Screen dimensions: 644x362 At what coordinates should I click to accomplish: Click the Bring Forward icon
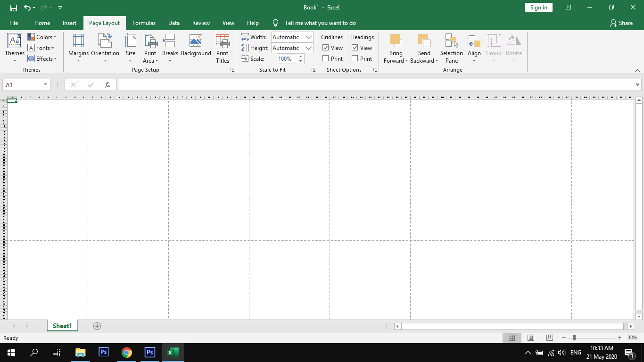(395, 41)
